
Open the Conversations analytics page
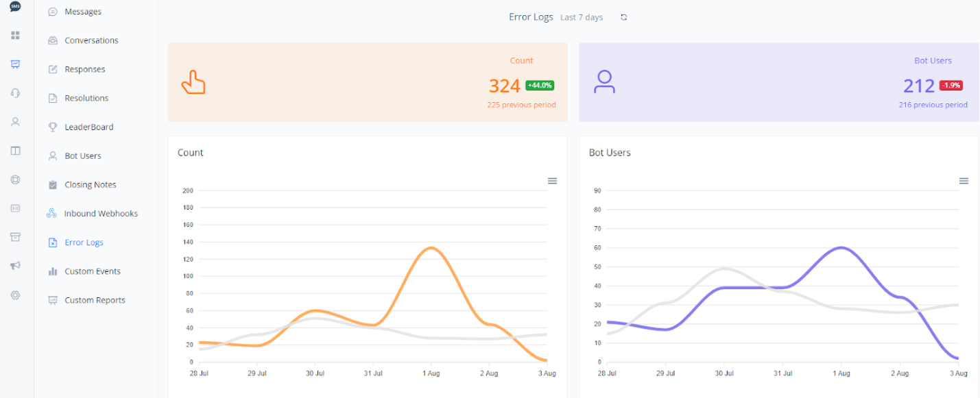point(91,40)
